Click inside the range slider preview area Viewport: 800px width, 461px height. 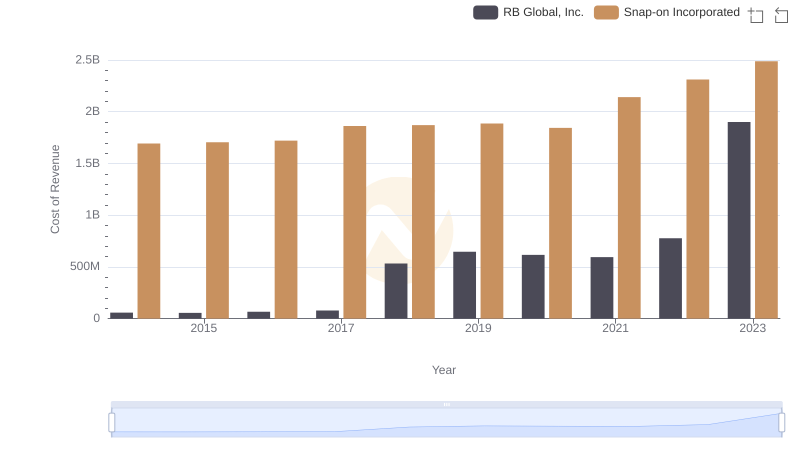coord(446,422)
